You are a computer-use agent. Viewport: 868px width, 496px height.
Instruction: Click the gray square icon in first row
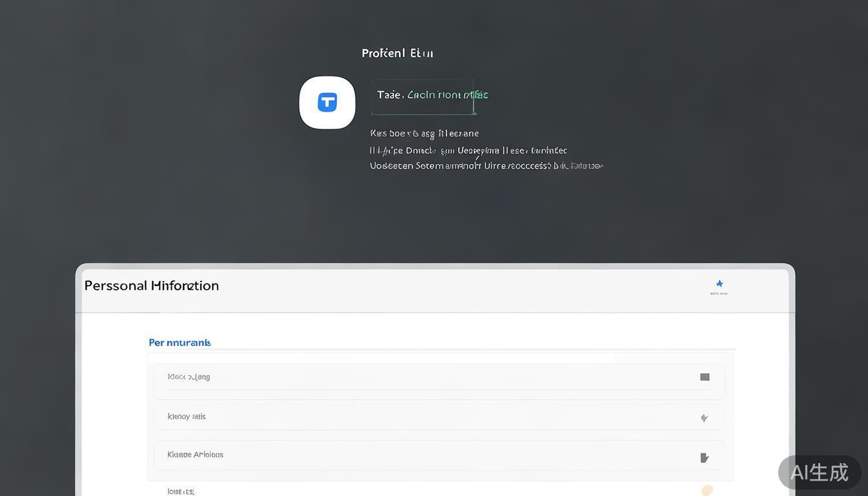click(705, 377)
